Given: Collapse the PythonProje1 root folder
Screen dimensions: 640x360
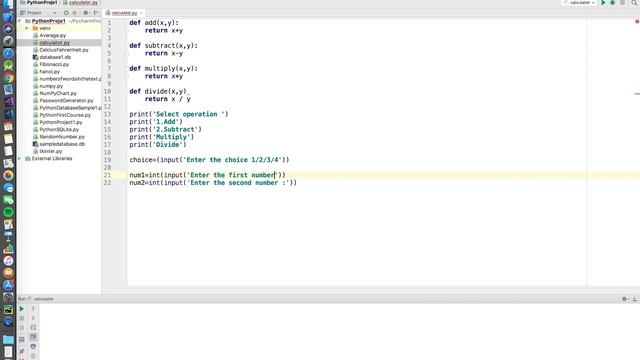Looking at the screenshot, I should pos(20,21).
